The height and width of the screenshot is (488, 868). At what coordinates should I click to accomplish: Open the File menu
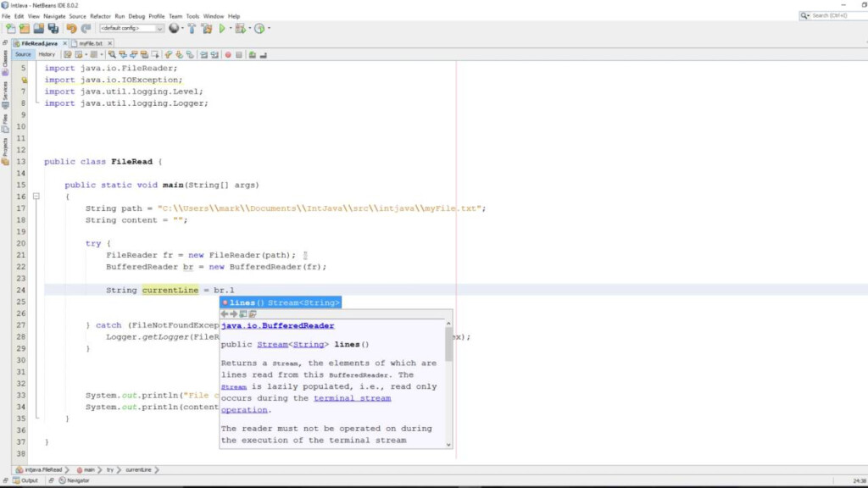pyautogui.click(x=6, y=16)
